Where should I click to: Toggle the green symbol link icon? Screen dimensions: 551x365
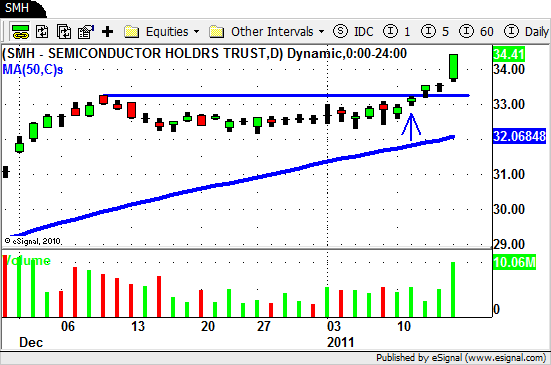[20, 32]
